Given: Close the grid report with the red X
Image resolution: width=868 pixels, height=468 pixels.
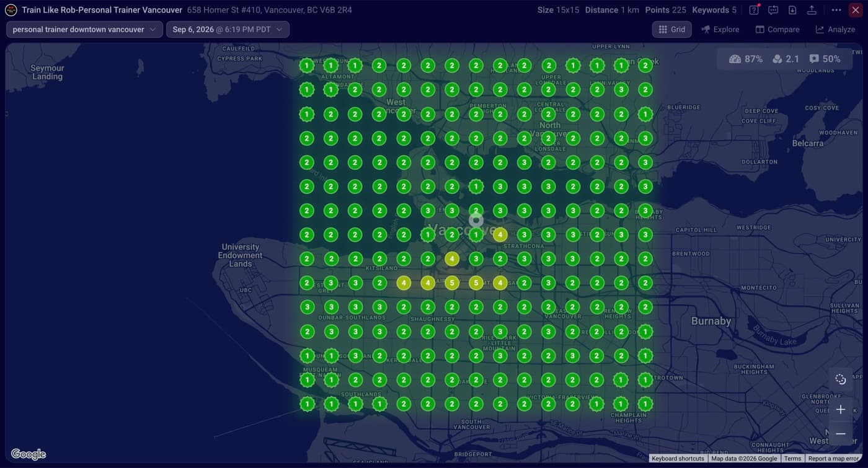Looking at the screenshot, I should 855,10.
